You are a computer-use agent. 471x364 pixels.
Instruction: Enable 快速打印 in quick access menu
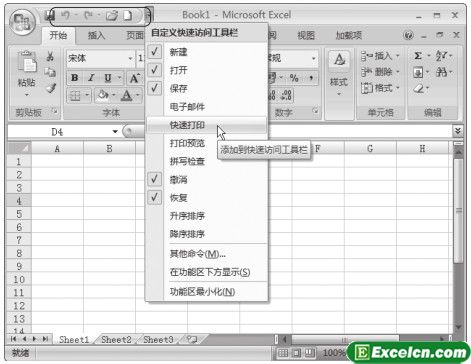(207, 125)
